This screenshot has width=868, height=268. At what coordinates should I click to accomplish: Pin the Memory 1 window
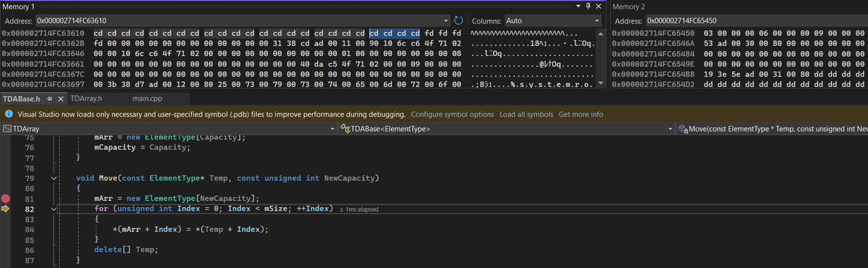click(588, 6)
